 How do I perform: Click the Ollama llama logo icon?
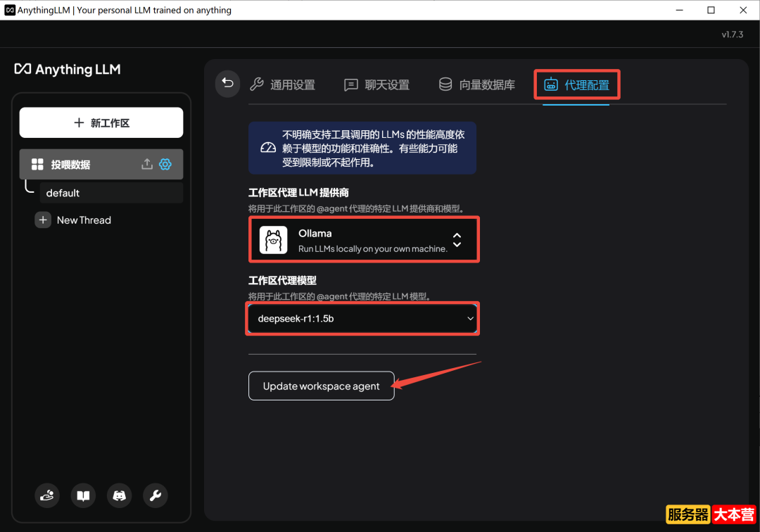273,240
